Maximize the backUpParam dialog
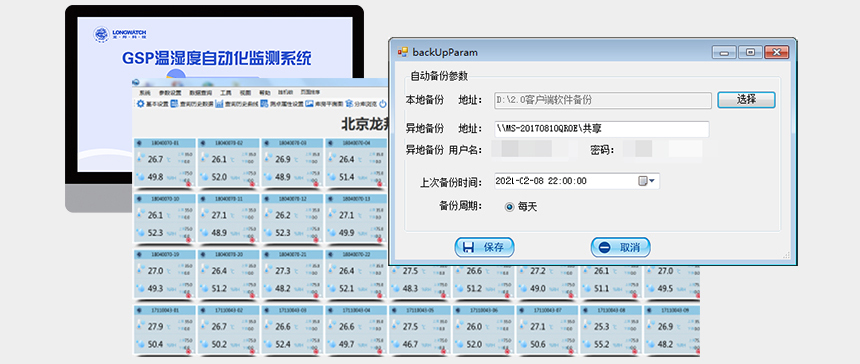This screenshot has width=860, height=364. pos(750,52)
